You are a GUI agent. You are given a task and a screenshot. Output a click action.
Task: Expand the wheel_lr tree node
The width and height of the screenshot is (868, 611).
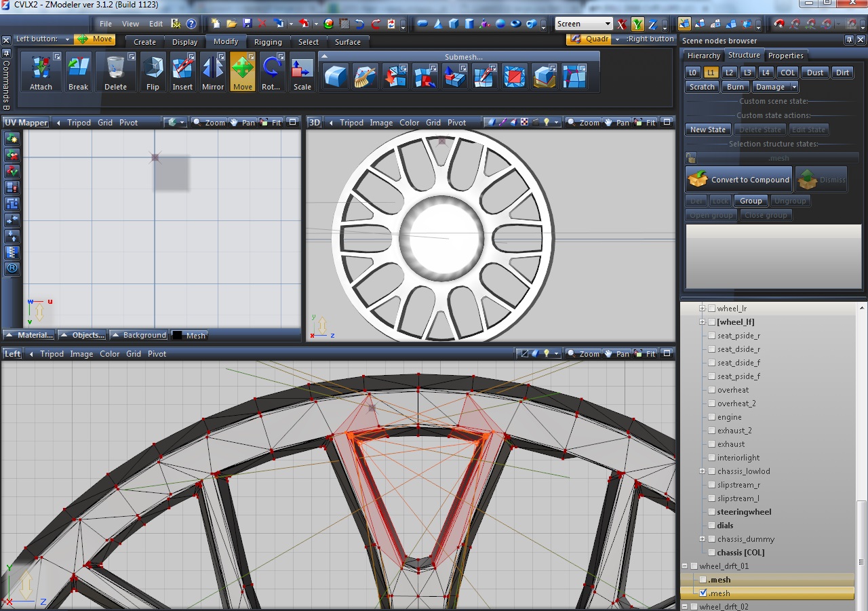703,309
